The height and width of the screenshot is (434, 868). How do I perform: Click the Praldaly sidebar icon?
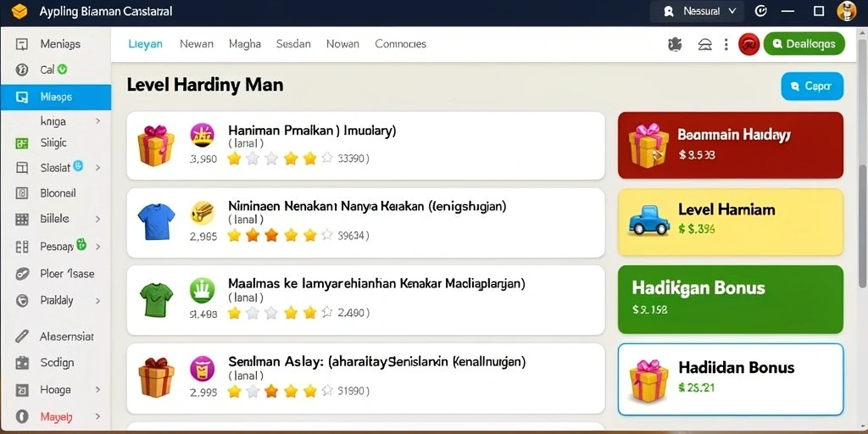(x=21, y=301)
